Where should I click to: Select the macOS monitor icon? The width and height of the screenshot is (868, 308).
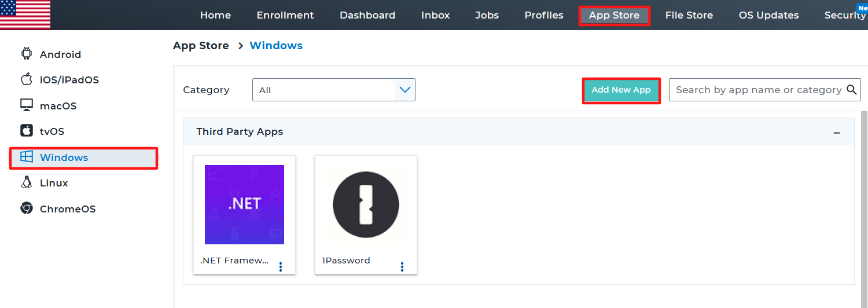[x=27, y=105]
